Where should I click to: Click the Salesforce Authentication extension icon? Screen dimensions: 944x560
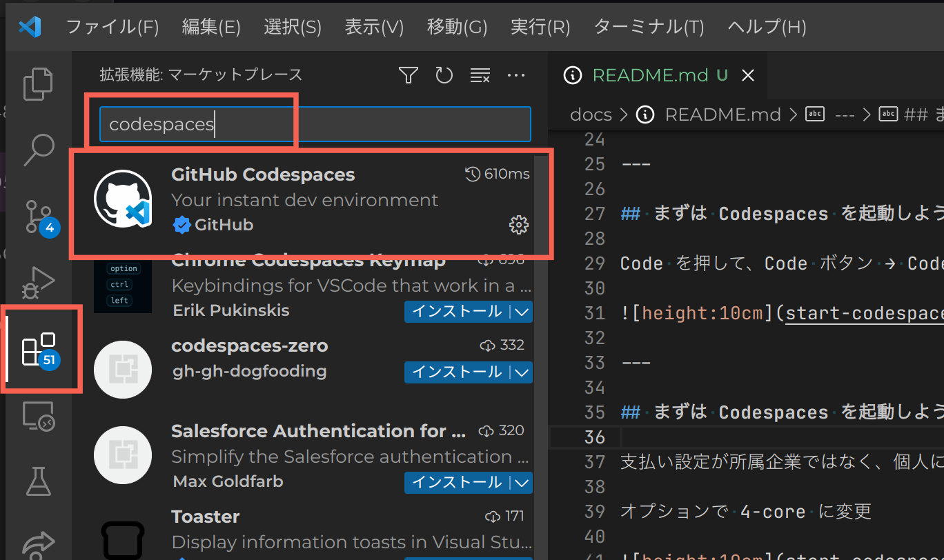[123, 454]
